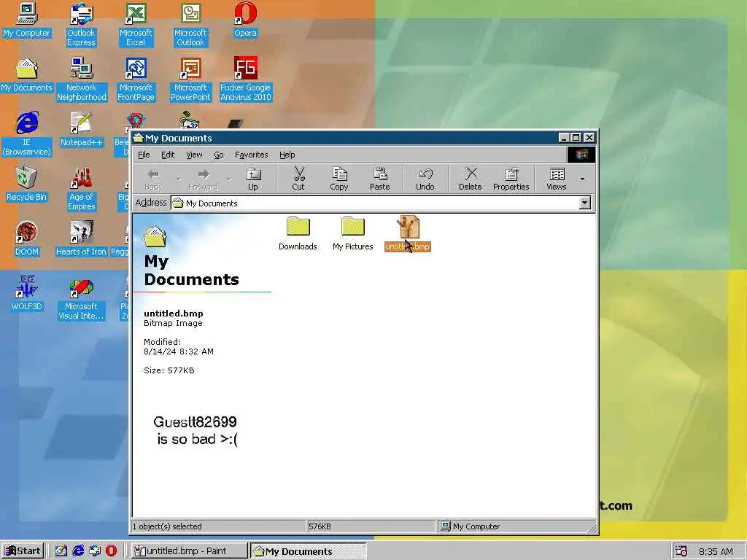
Task: Select the My Pictures folder
Action: [x=352, y=233]
